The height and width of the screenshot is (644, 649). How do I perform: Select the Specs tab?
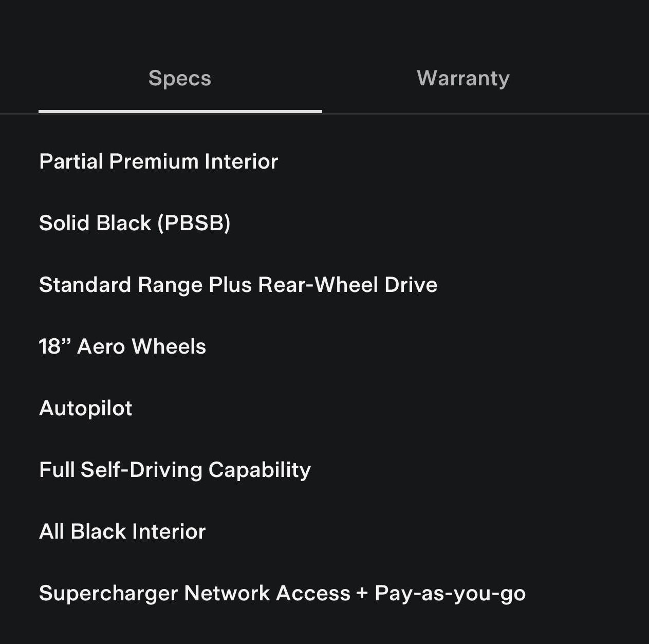[x=180, y=78]
